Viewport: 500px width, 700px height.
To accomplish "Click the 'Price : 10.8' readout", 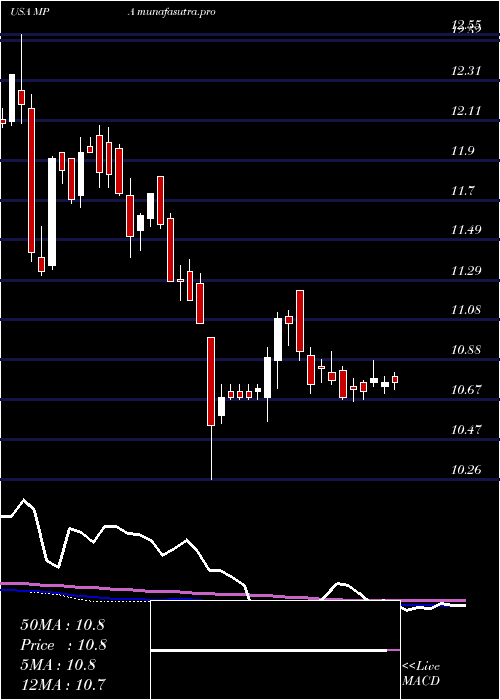I will tap(62, 645).
